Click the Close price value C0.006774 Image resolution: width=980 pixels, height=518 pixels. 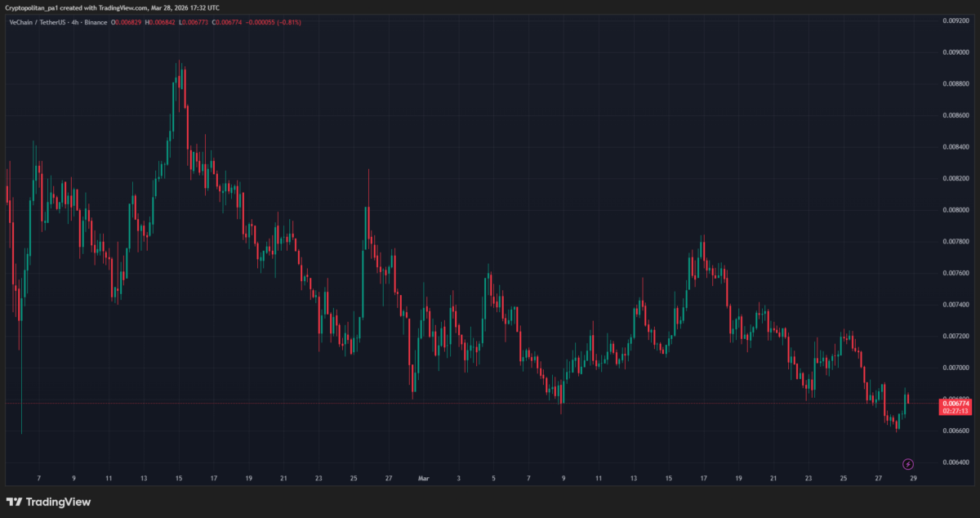tap(227, 22)
